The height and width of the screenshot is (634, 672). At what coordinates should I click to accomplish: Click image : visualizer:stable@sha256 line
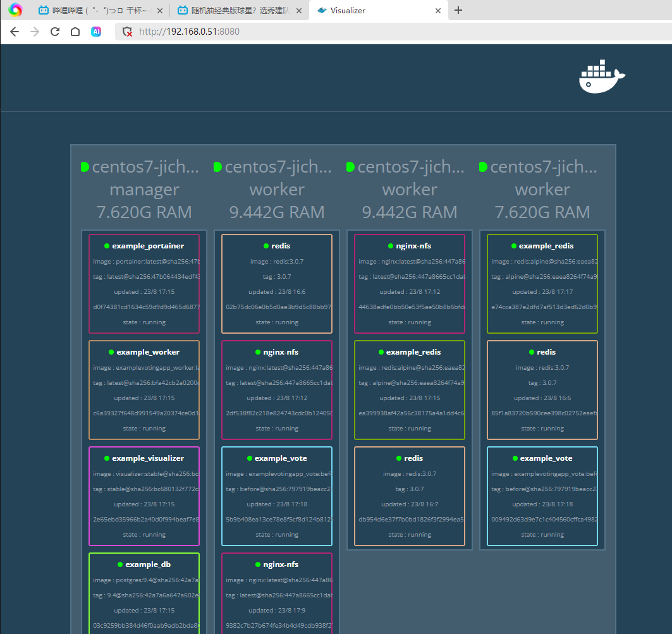pyautogui.click(x=146, y=474)
